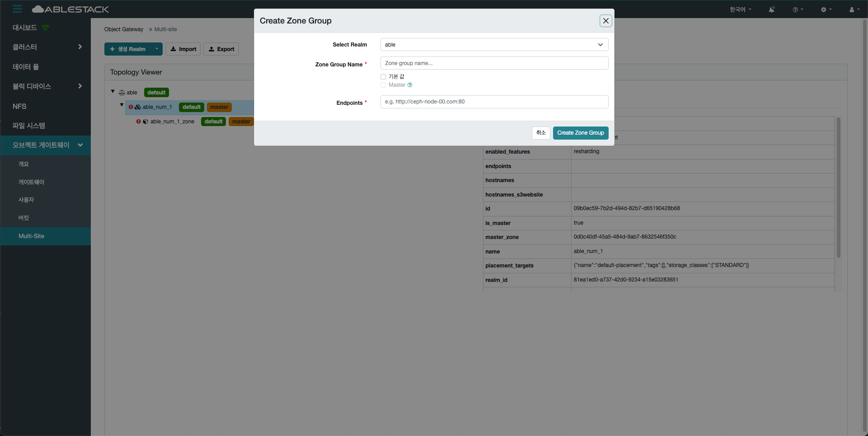Screen dimensions: 868x436
Task: Click the error icon on able_num_1_zone row
Action: [x=138, y=122]
